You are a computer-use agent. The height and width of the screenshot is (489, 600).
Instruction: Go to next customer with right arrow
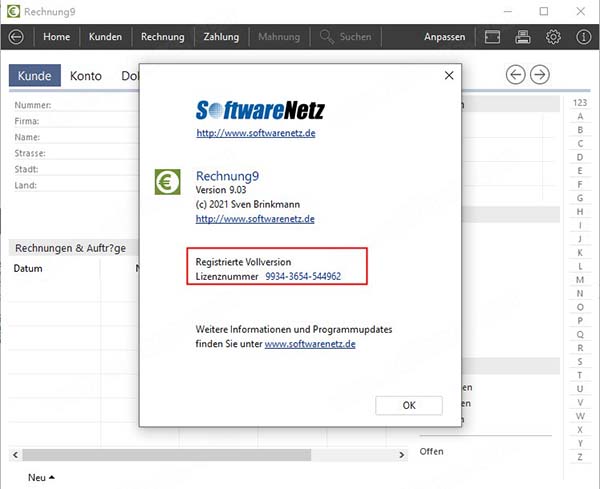click(x=540, y=75)
